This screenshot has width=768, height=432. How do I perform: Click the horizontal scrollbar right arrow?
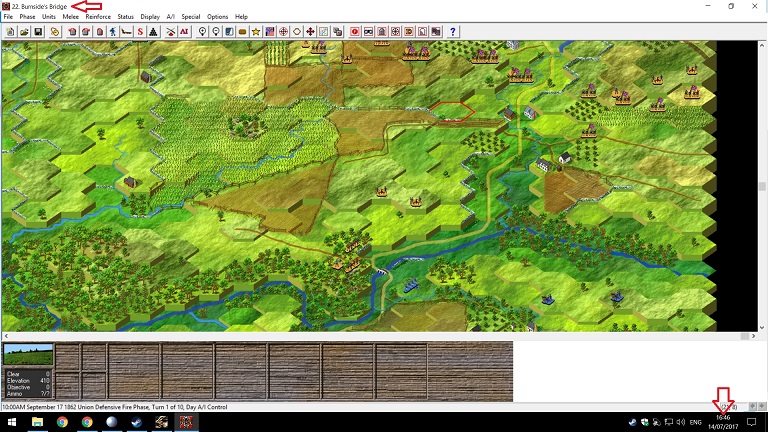(753, 336)
